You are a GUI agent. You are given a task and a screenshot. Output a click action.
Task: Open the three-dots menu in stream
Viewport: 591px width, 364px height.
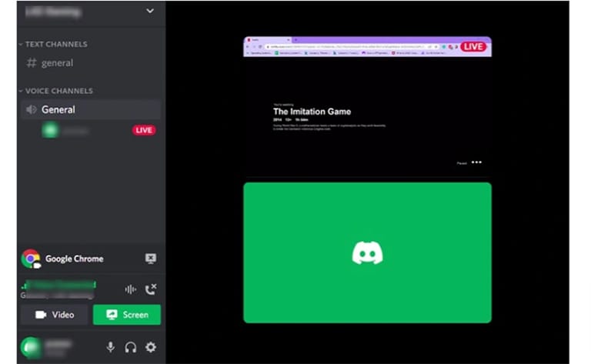point(477,162)
